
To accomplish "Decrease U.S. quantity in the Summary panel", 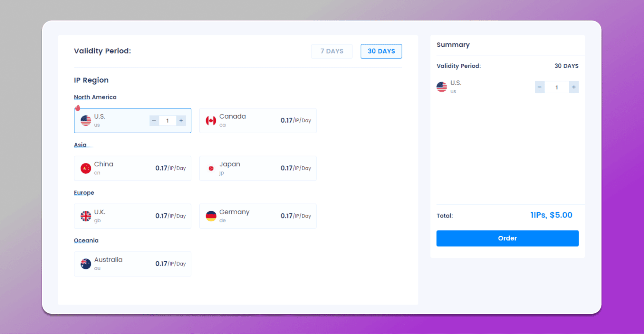I will click(x=540, y=87).
